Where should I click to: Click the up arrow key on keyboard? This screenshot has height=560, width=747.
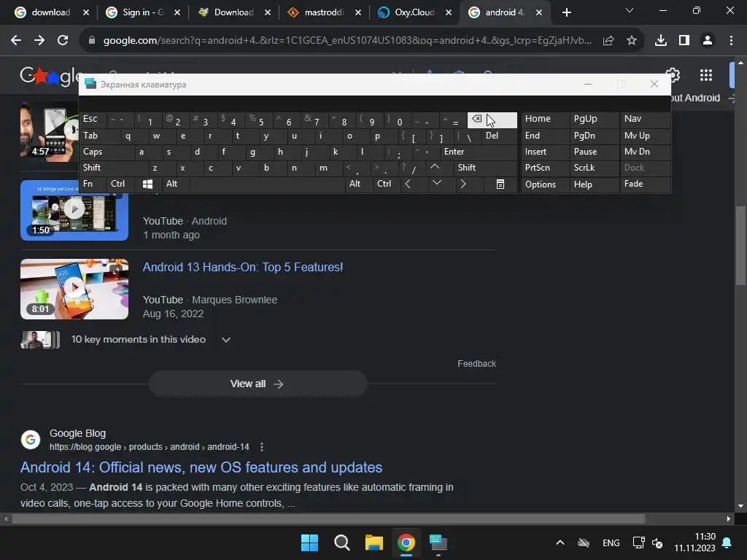[435, 168]
